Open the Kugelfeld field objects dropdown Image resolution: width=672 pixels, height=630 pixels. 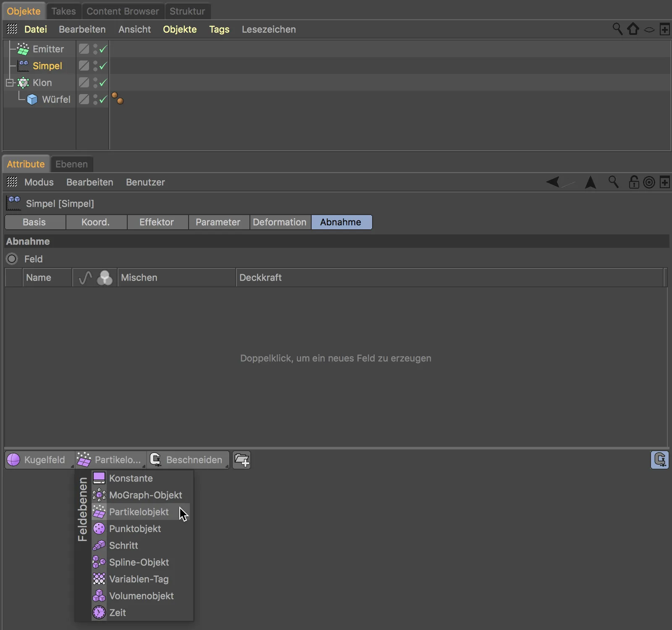pos(40,460)
